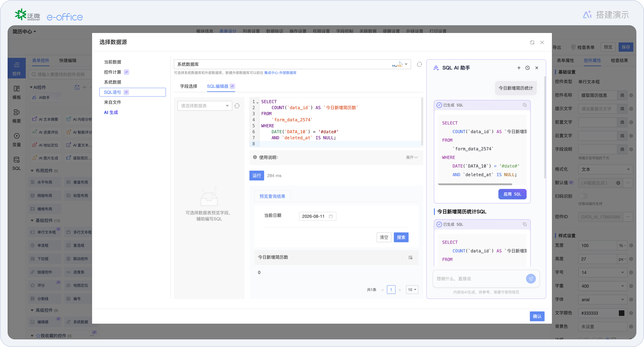Run the SQL query with 运行
644x347 pixels.
click(257, 175)
